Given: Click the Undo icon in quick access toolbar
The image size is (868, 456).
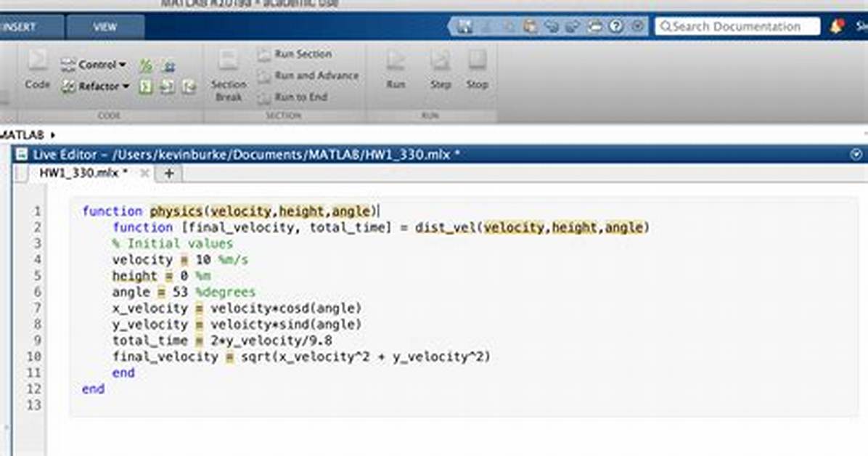Looking at the screenshot, I should point(552,26).
